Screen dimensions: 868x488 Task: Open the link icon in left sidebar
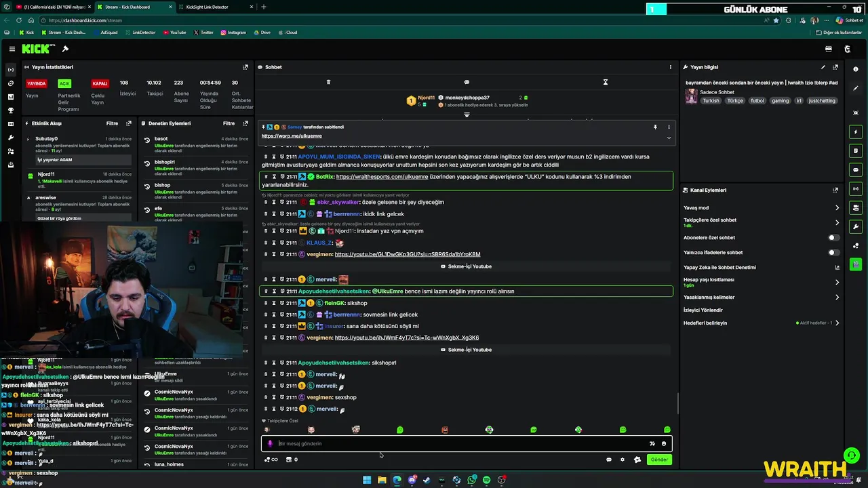click(x=10, y=83)
